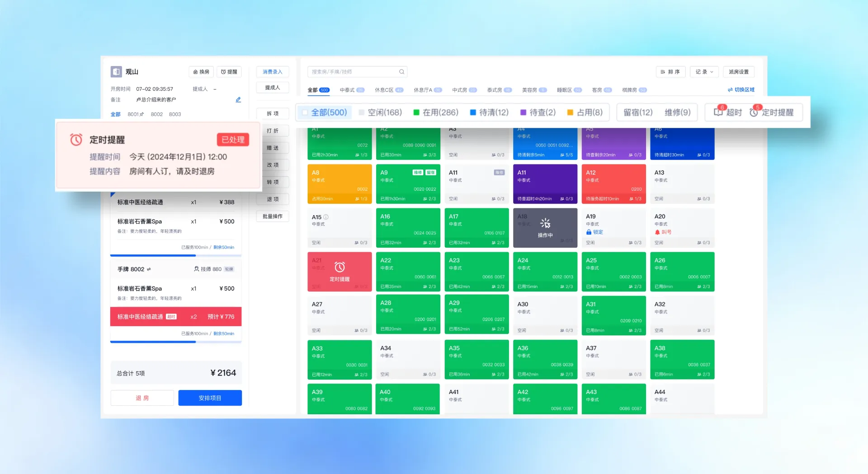
Task: Click the pencil icon to edit 备注
Action: coord(238,100)
